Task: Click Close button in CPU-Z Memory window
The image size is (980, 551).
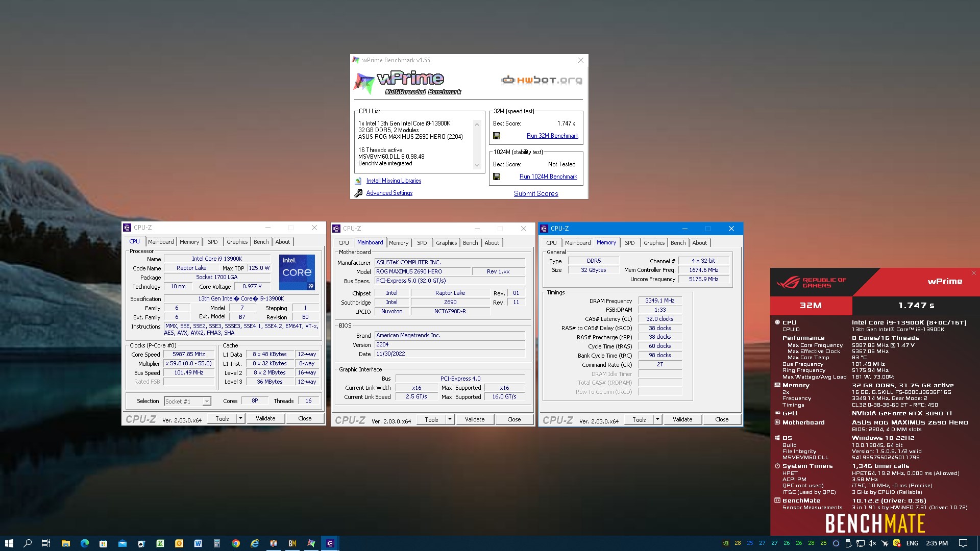Action: 722,419
